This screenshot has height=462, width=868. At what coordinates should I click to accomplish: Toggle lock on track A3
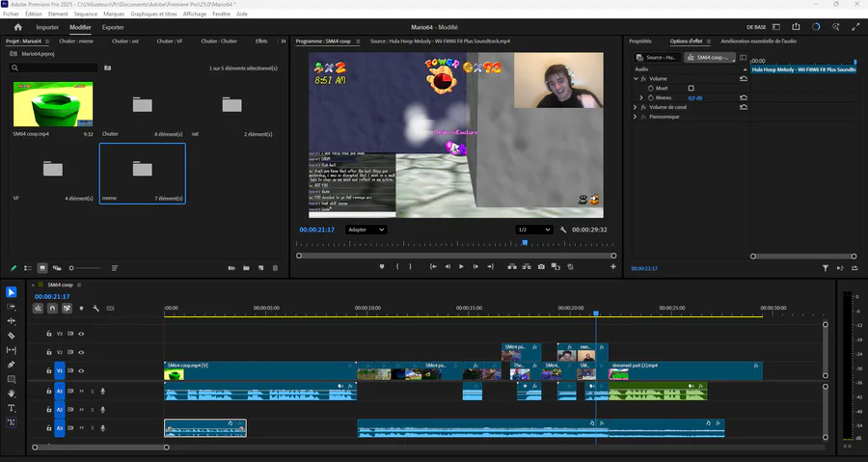coord(49,427)
